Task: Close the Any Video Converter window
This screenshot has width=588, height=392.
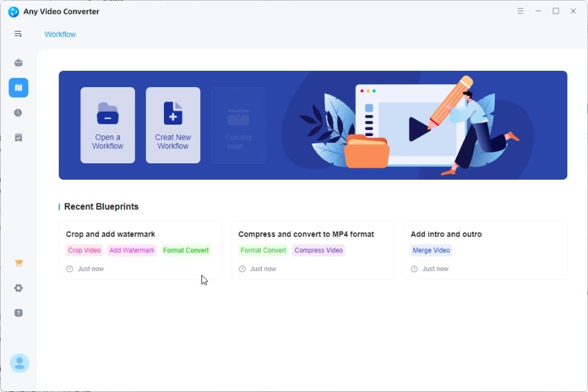Action: click(573, 11)
